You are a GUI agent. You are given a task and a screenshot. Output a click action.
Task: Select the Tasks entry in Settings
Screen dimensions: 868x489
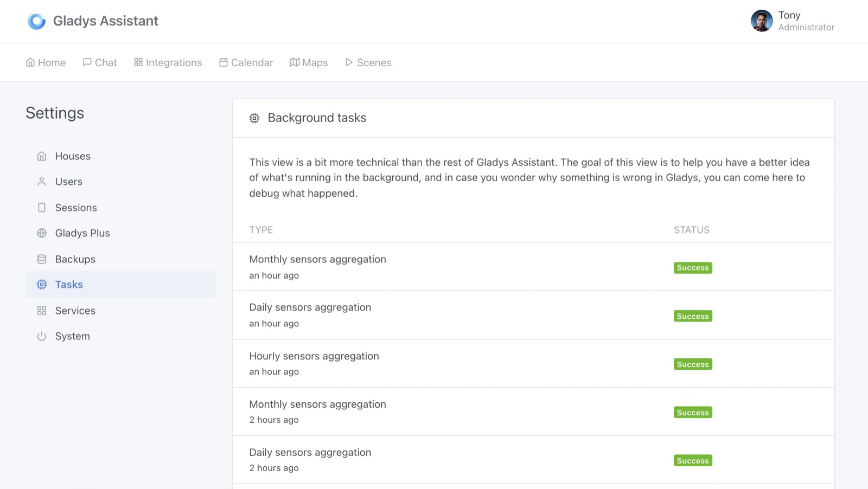pyautogui.click(x=68, y=284)
